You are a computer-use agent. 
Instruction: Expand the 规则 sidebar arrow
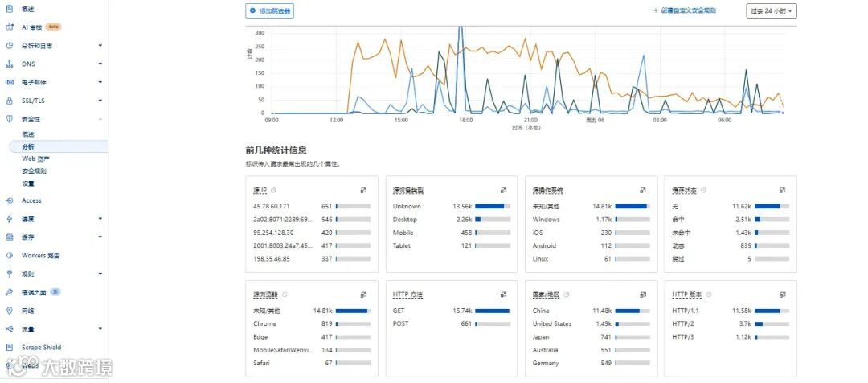pos(100,274)
